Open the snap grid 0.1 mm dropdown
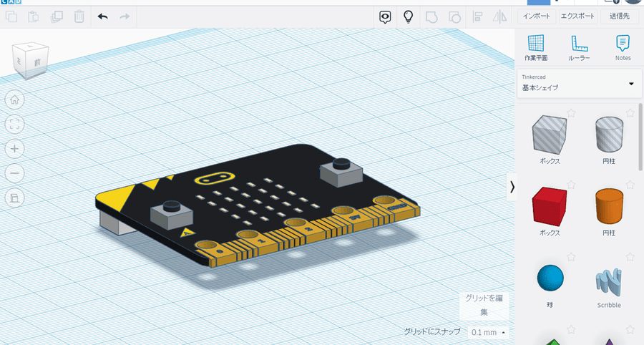Screen dimensions: 644x345 (488, 332)
